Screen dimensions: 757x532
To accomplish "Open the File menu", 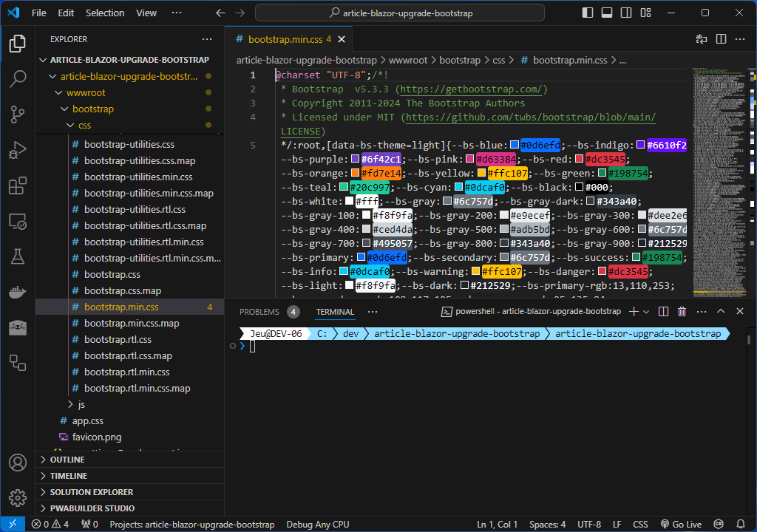I will click(x=39, y=13).
